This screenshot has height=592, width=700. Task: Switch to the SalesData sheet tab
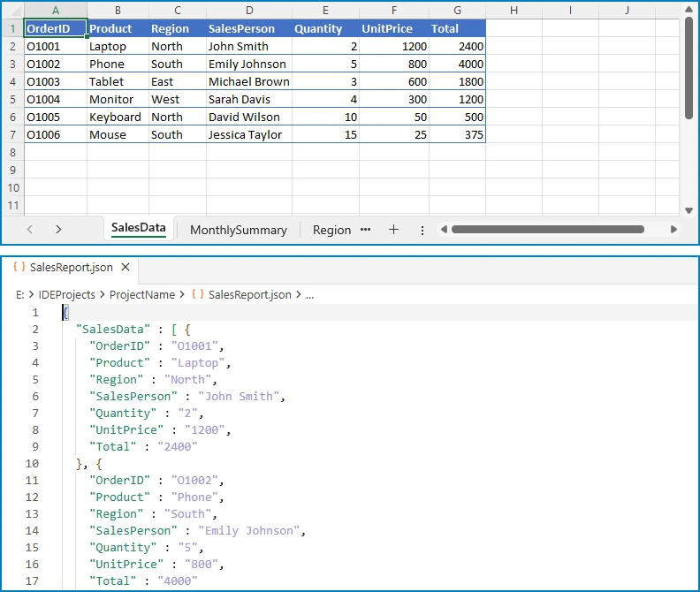click(139, 228)
